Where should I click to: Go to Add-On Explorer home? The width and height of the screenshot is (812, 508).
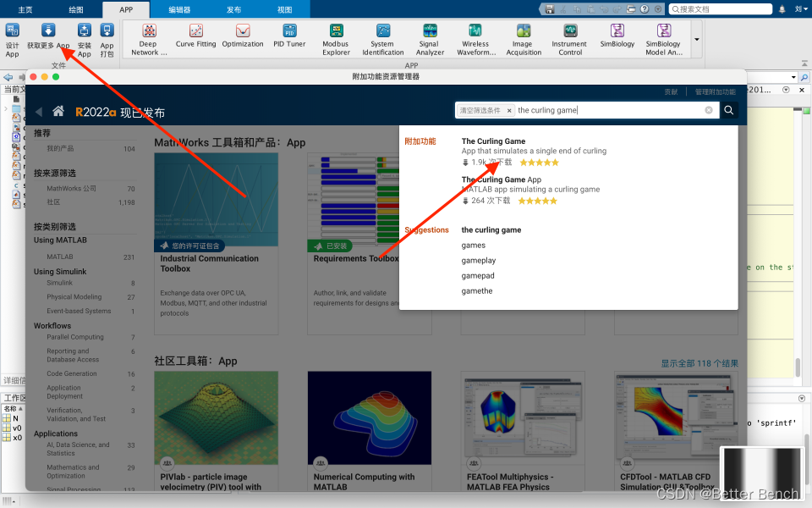pos(58,111)
